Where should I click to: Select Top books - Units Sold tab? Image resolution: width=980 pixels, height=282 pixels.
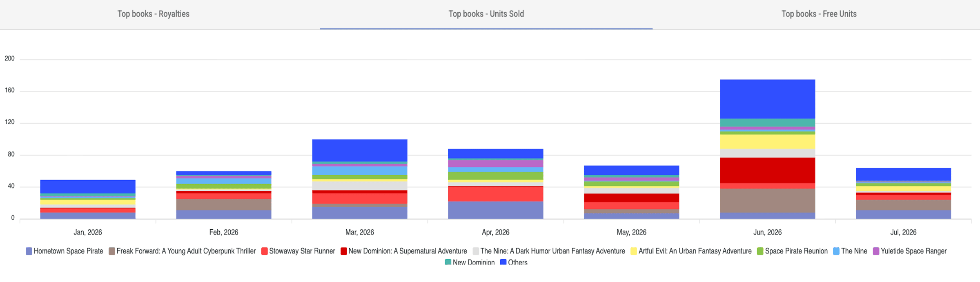point(486,14)
